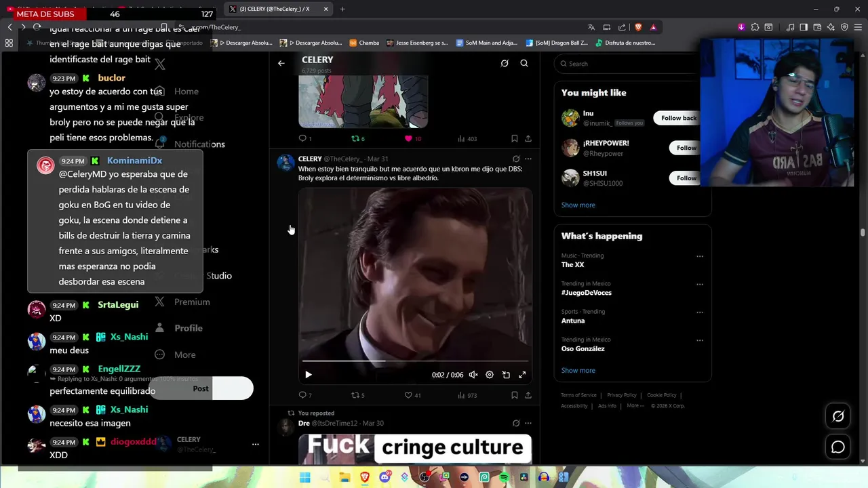This screenshot has width=868, height=488.
Task: Open options menu for Antuna trend
Action: tap(700, 312)
